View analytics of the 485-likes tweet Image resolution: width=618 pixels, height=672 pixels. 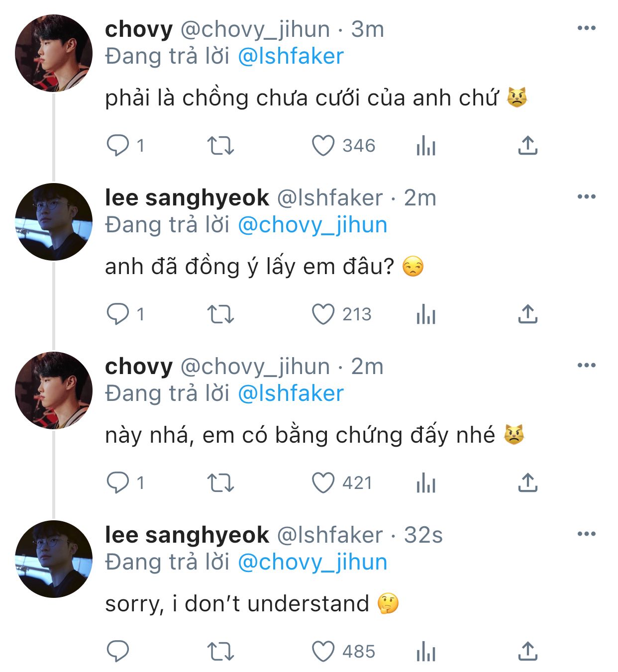click(426, 652)
